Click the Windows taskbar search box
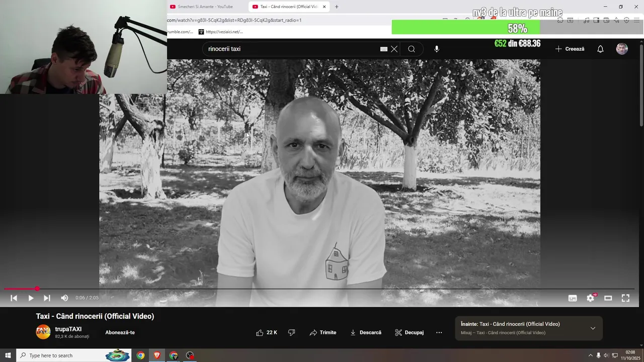644x362 pixels. pos(74,355)
